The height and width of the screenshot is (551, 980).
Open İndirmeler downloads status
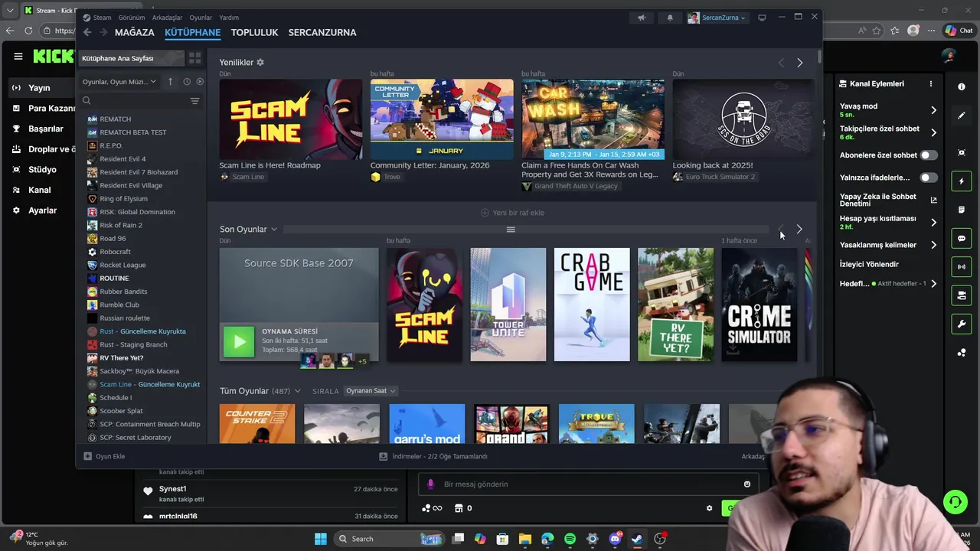(433, 456)
